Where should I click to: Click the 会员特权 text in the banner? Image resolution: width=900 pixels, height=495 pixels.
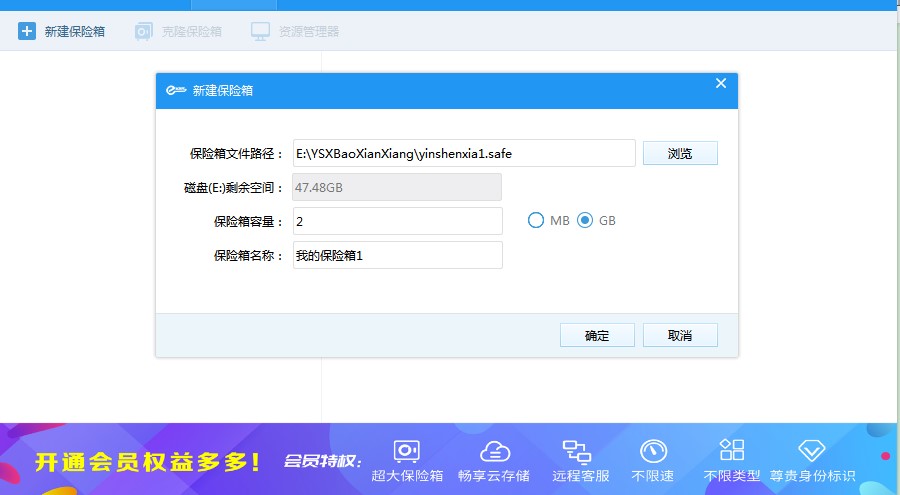tap(322, 461)
